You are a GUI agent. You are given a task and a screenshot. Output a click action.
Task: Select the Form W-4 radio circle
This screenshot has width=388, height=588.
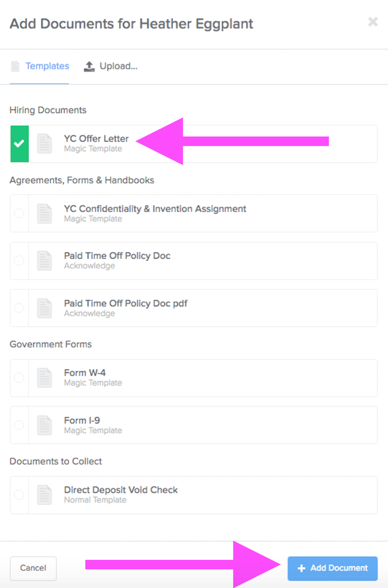[19, 378]
